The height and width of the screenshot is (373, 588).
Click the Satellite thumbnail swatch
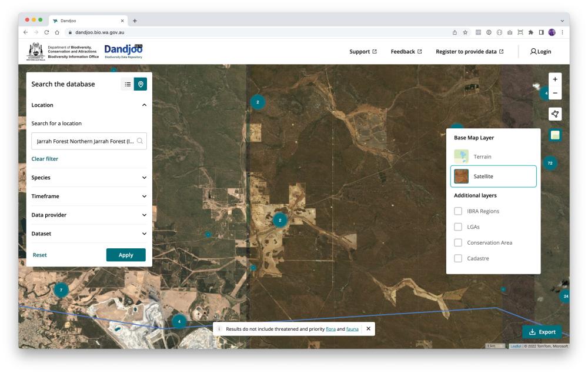coord(461,176)
